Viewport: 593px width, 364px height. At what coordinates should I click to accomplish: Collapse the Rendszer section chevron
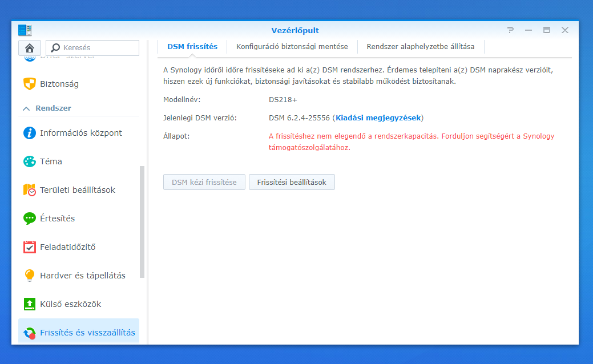click(x=26, y=108)
